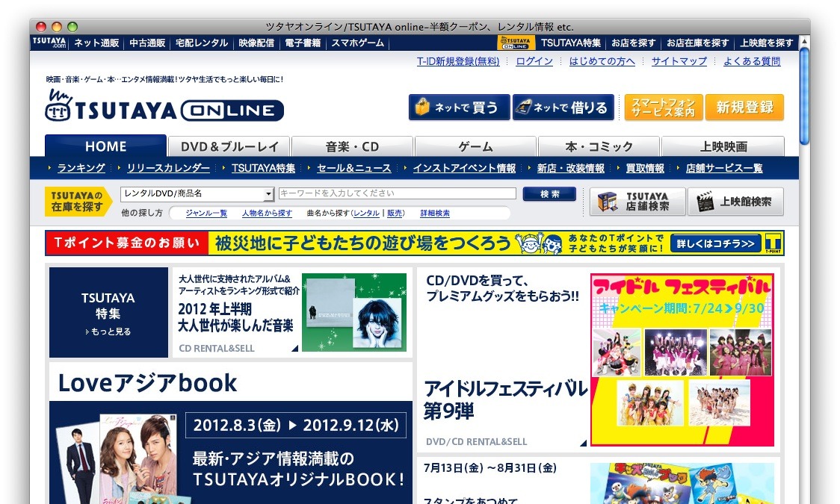The width and height of the screenshot is (840, 504).
Task: Expand 詳しくはコチラ on the donation banner
Action: 715,243
